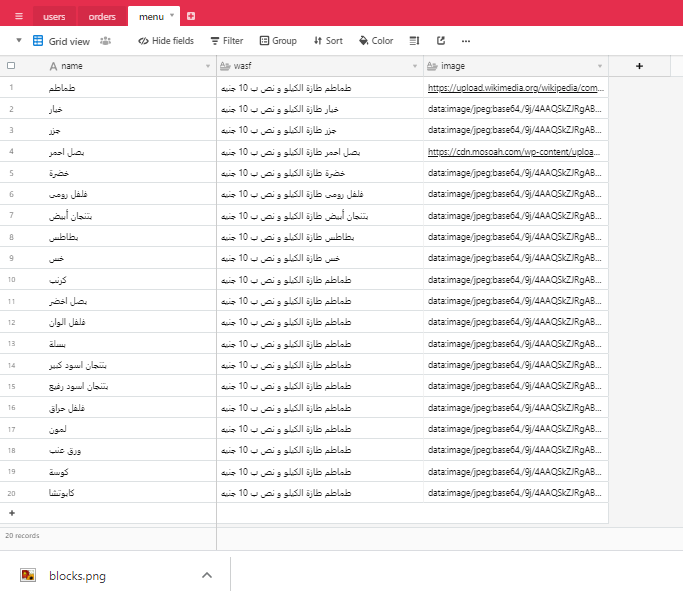Open the Color options
The width and height of the screenshot is (683, 591).
[376, 41]
